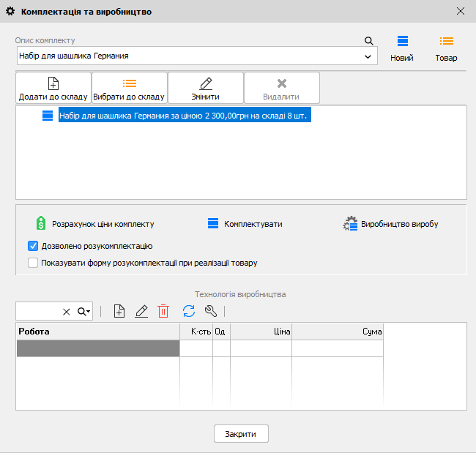The height and width of the screenshot is (453, 476).
Task: Click the Закрити button
Action: click(241, 434)
